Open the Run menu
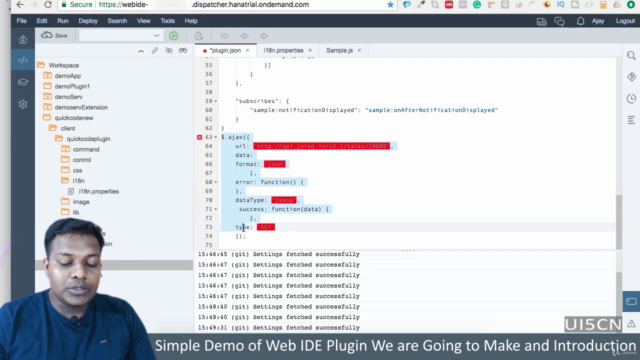Viewport: 640px width, 360px height. (x=62, y=21)
